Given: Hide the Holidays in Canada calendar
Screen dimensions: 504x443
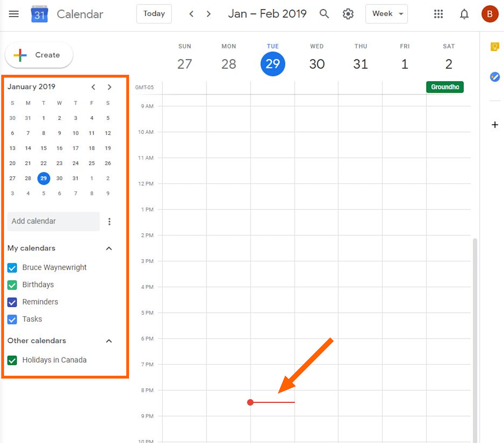Looking at the screenshot, I should click(x=12, y=360).
